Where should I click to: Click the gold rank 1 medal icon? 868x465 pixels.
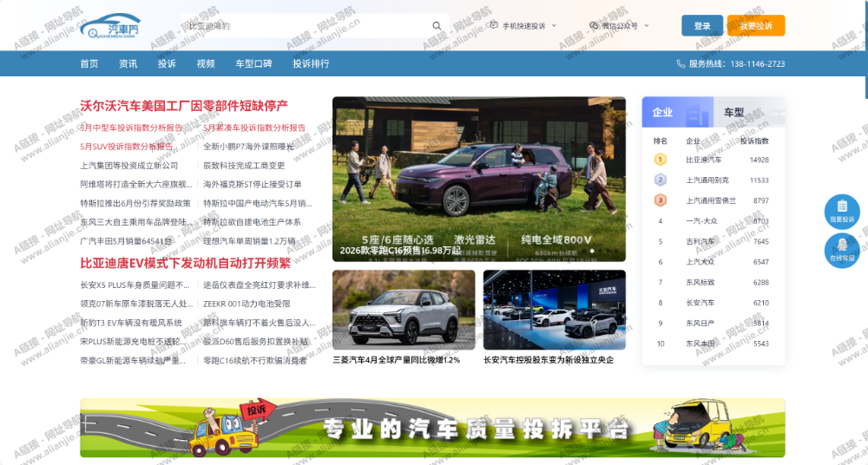660,160
